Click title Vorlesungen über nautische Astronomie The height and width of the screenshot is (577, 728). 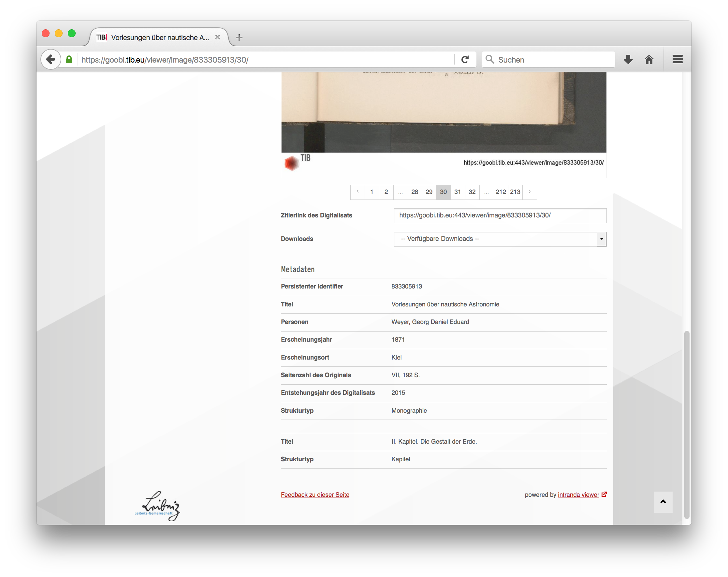[445, 304]
